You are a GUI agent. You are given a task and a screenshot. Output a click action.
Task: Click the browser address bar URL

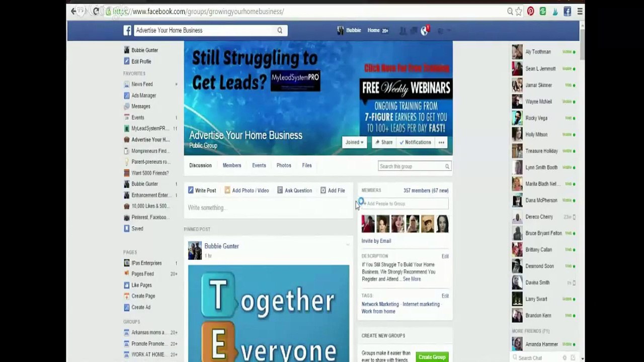pyautogui.click(x=198, y=11)
